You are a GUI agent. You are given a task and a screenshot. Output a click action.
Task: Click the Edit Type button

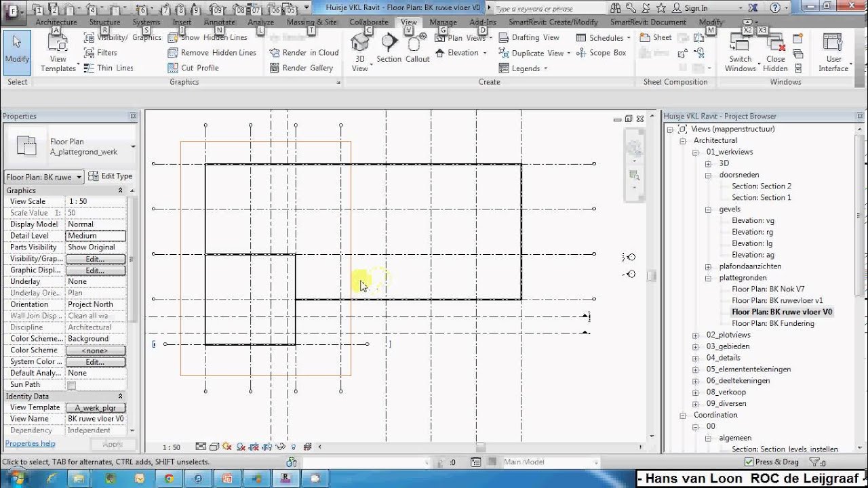pyautogui.click(x=111, y=176)
